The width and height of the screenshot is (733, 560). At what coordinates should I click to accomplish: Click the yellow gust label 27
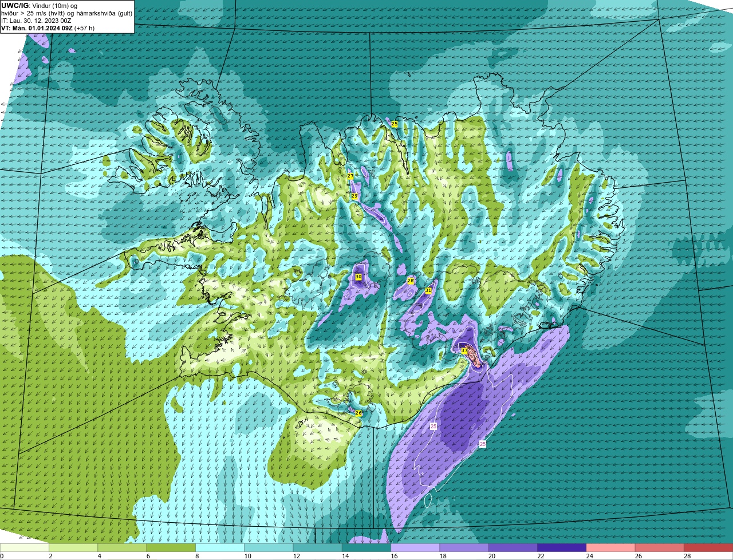pos(350,176)
